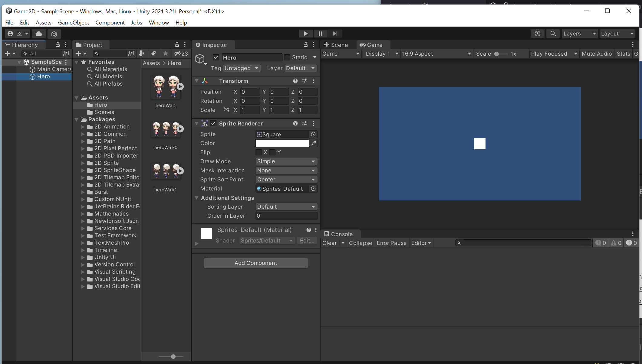Enable the Static checkbox
This screenshot has height=364, width=642.
[287, 57]
